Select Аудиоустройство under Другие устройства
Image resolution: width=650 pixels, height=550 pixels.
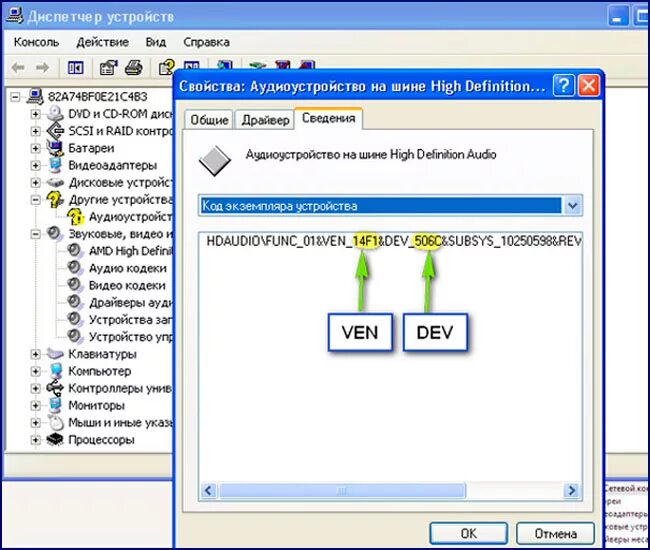click(130, 216)
